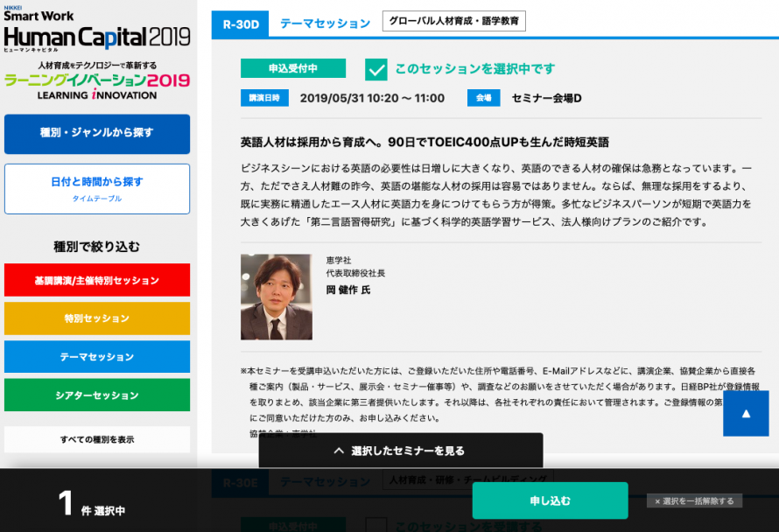The width and height of the screenshot is (779, 532).
Task: Click the up chevron on seminar bar
Action: click(x=339, y=451)
